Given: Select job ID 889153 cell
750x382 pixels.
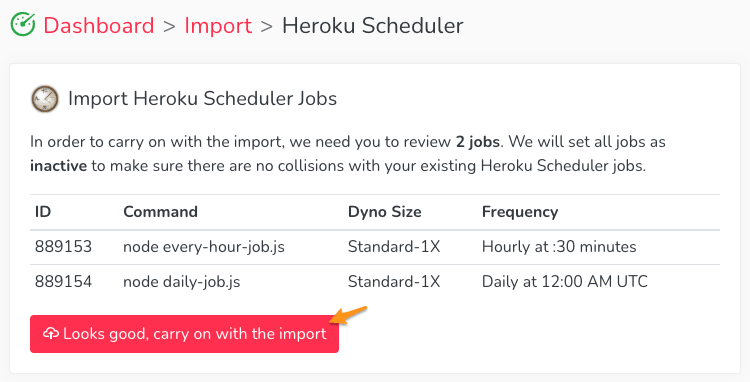Looking at the screenshot, I should click(63, 247).
